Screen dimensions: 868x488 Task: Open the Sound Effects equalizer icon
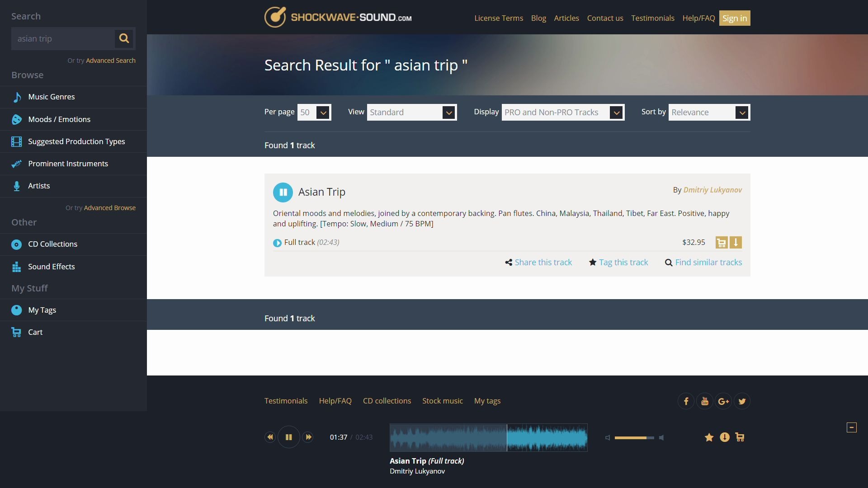click(x=17, y=267)
